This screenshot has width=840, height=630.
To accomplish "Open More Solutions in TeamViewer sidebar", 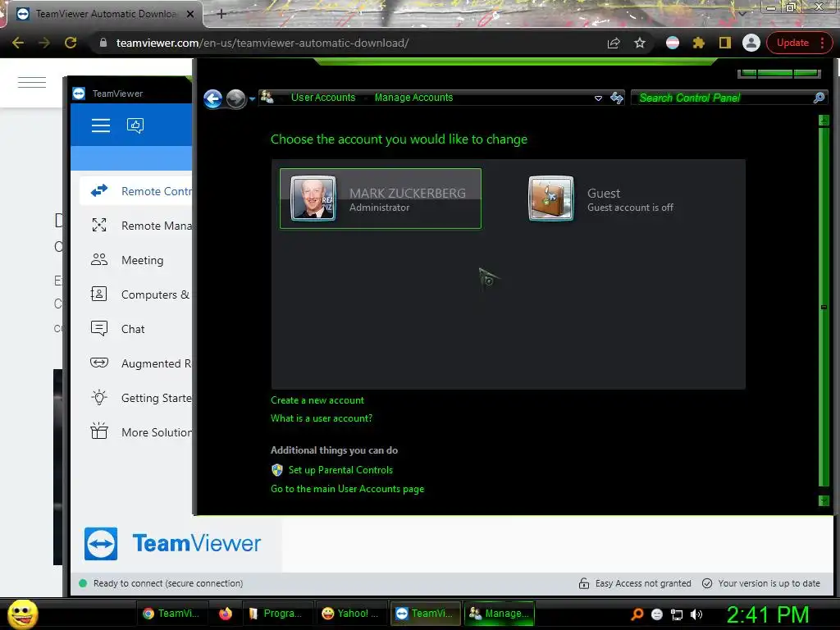I will (137, 431).
